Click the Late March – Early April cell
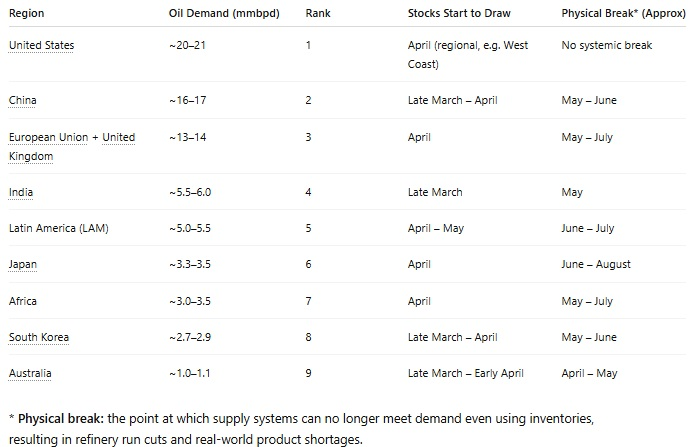This screenshot has width=695, height=447. (465, 373)
